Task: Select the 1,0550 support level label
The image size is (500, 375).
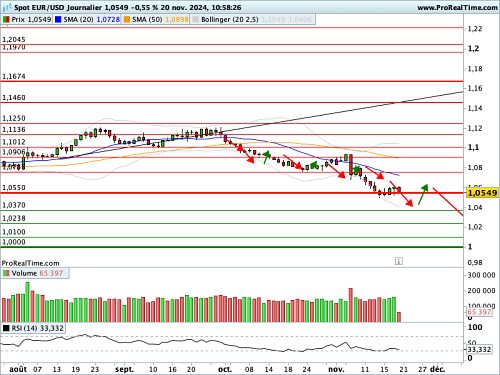Action: tap(14, 188)
